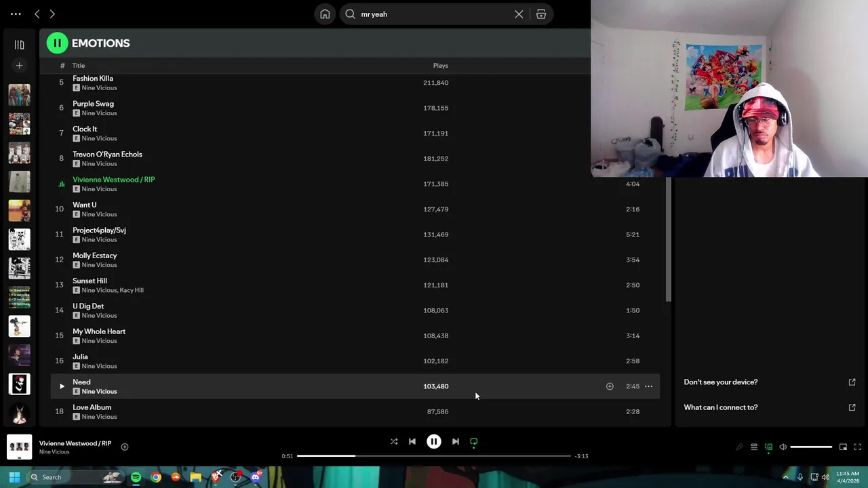Add 'Need' to Liked Songs
Screen dimensions: 868x488
click(610, 386)
